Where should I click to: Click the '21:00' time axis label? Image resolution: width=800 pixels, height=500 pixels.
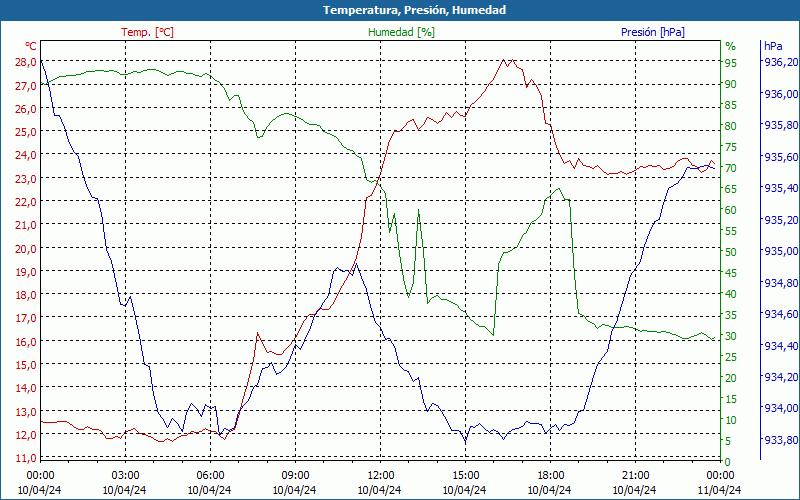pos(635,476)
